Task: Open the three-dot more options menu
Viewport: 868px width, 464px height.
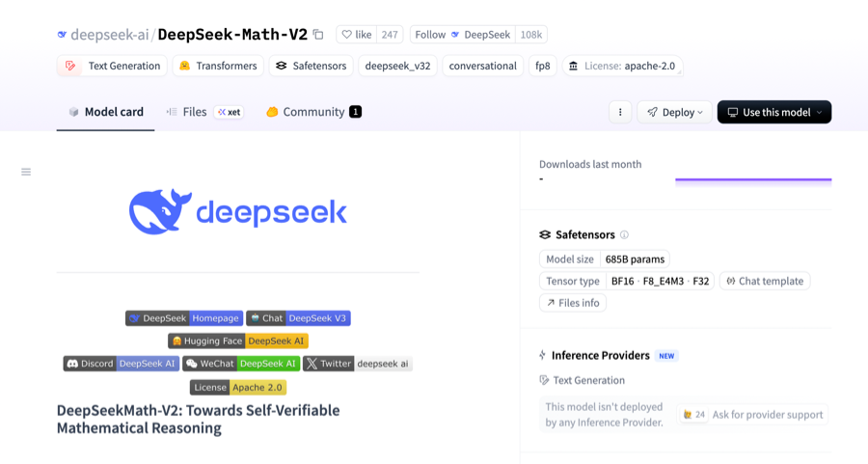Action: coord(620,112)
